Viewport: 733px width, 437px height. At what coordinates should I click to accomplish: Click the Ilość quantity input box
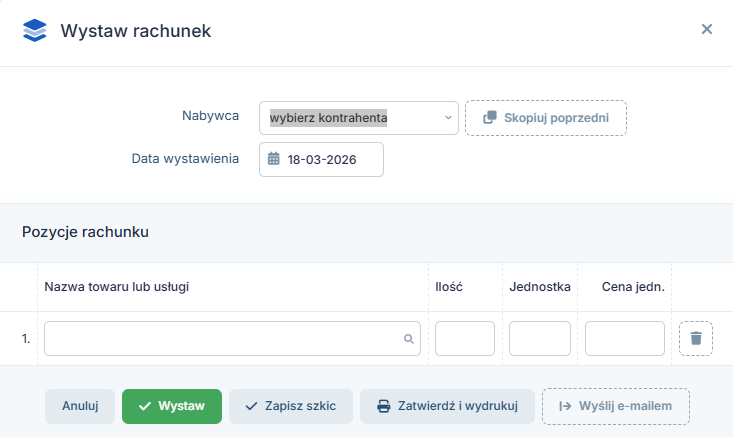pos(465,338)
